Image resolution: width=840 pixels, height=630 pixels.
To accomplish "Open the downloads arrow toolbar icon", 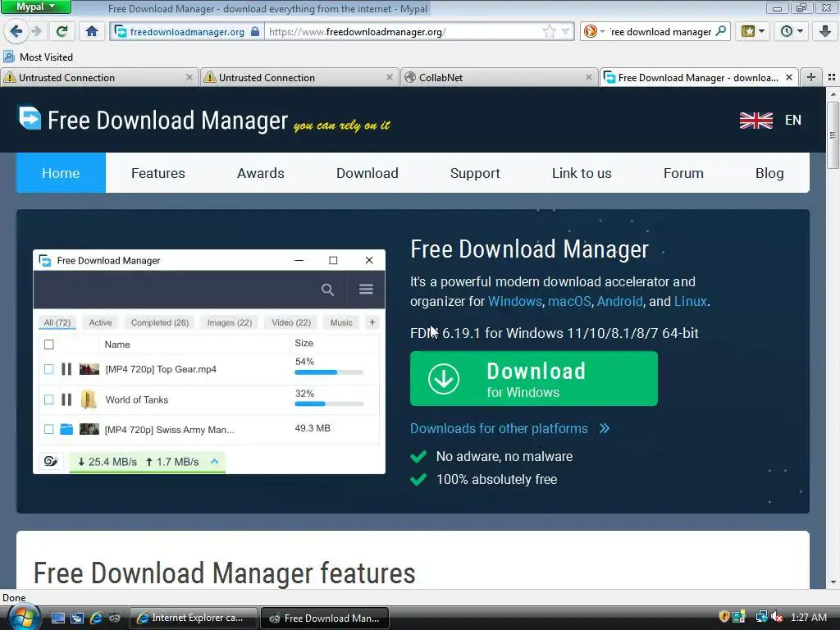I will click(x=825, y=32).
